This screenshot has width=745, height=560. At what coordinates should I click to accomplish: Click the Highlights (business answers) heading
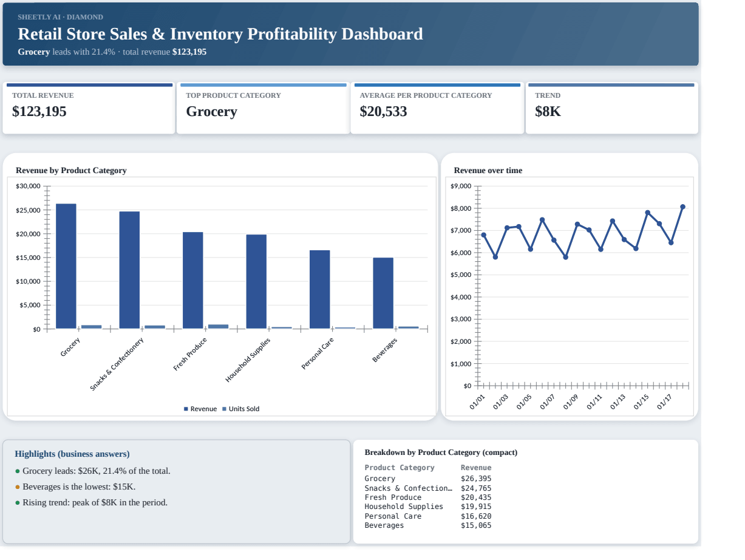point(72,454)
